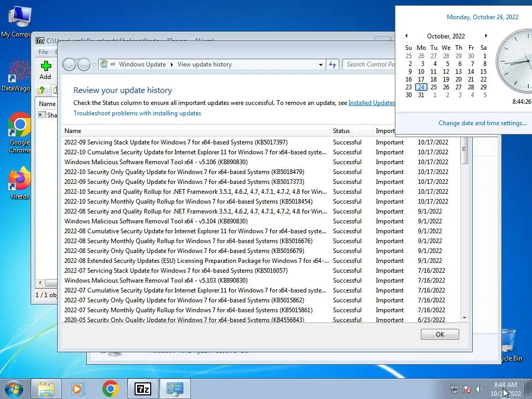Click the Importance column header

[384, 131]
